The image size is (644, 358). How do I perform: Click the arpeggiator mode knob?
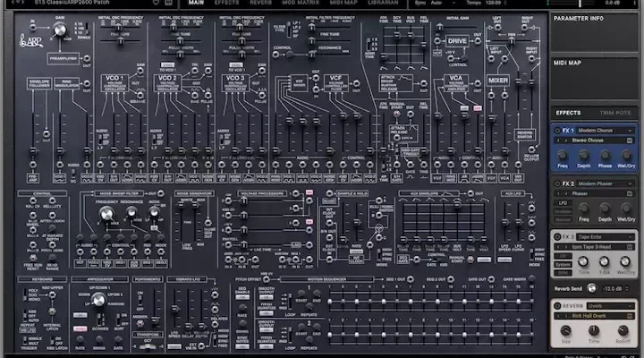(x=98, y=300)
